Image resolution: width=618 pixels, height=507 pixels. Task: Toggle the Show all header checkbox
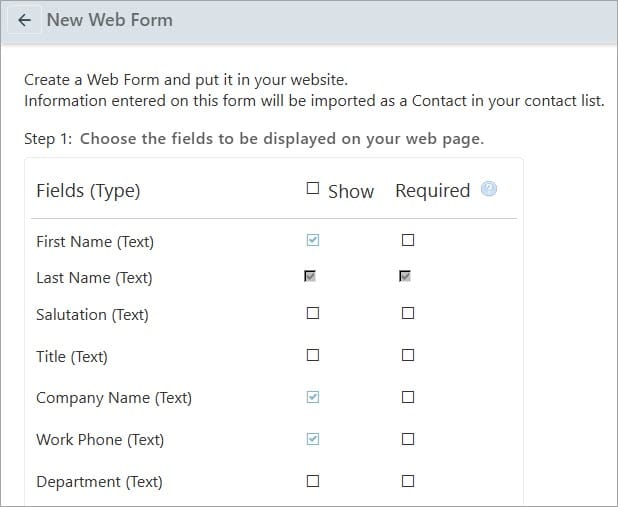(313, 188)
